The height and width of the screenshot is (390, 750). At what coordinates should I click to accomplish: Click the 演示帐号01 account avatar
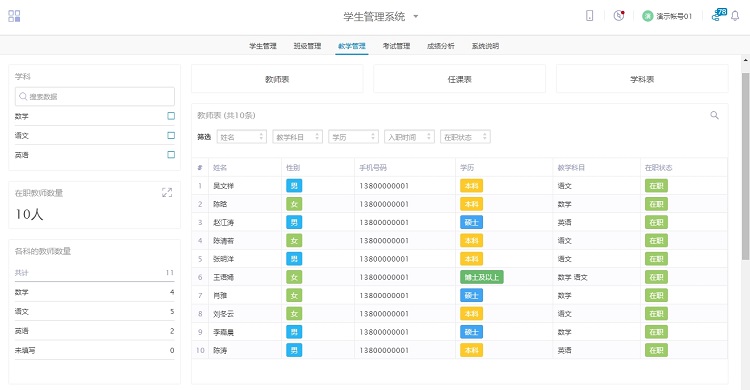click(x=647, y=16)
